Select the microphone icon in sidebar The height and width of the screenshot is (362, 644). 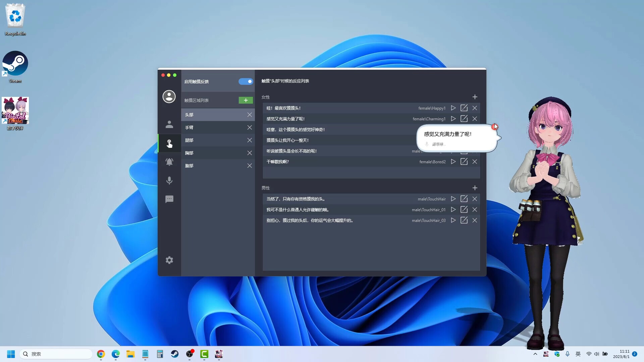click(169, 181)
